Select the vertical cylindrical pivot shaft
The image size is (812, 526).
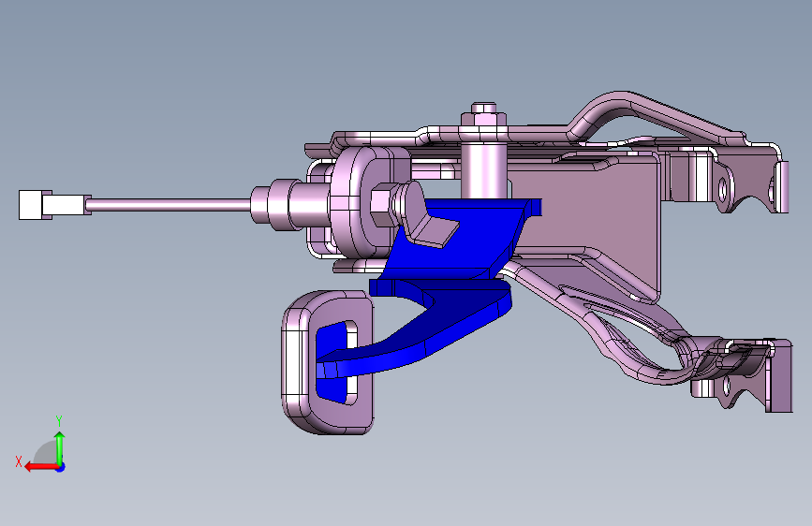point(482,169)
